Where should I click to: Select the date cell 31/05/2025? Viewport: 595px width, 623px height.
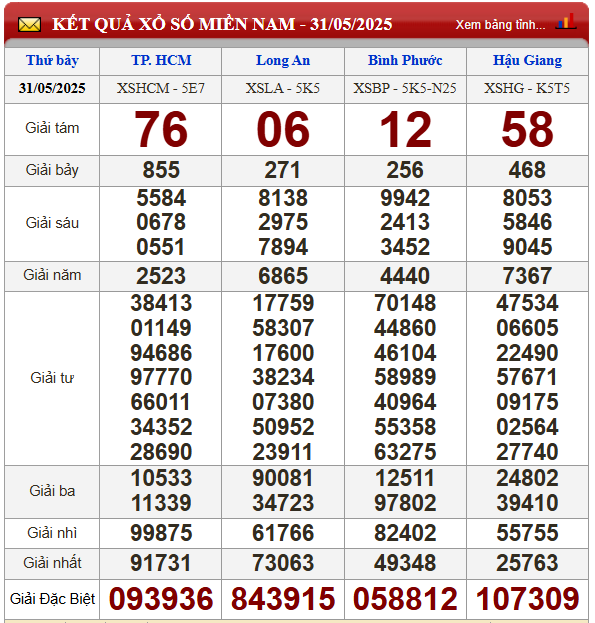[x=52, y=88]
